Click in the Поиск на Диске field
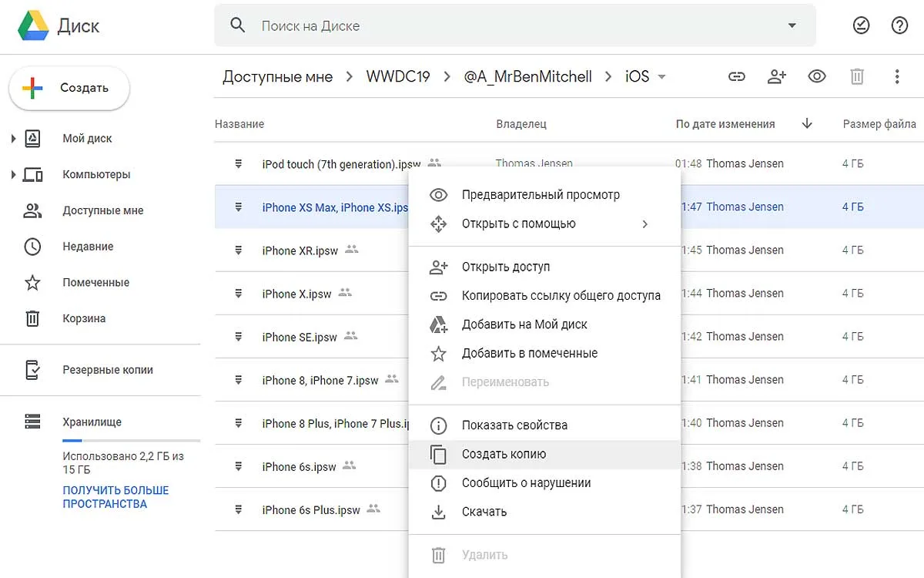 point(514,25)
